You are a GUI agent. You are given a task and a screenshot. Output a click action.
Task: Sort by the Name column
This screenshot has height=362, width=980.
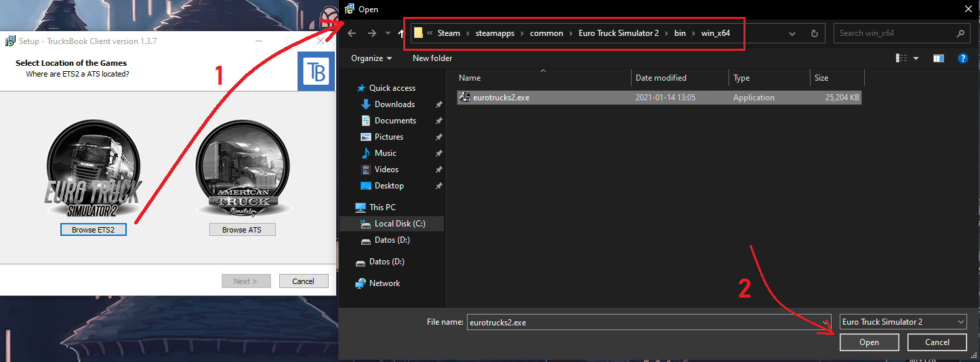click(x=544, y=78)
